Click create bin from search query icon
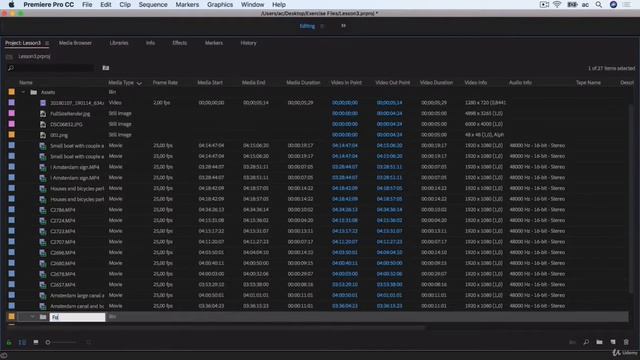This screenshot has width=640, height=360. 106,68
